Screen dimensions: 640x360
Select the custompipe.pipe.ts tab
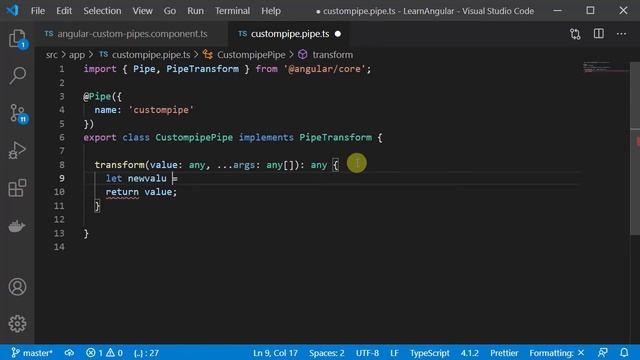click(x=289, y=34)
